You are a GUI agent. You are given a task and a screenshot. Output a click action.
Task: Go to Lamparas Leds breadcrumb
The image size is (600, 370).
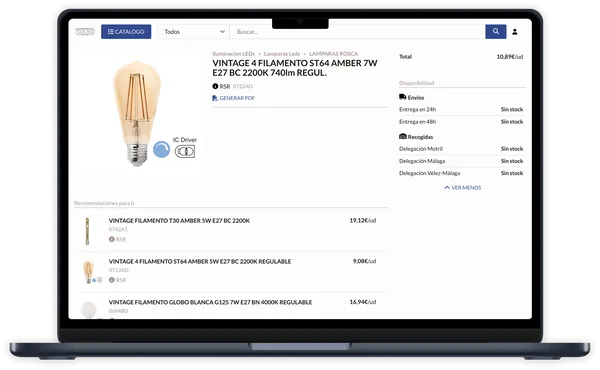point(282,54)
